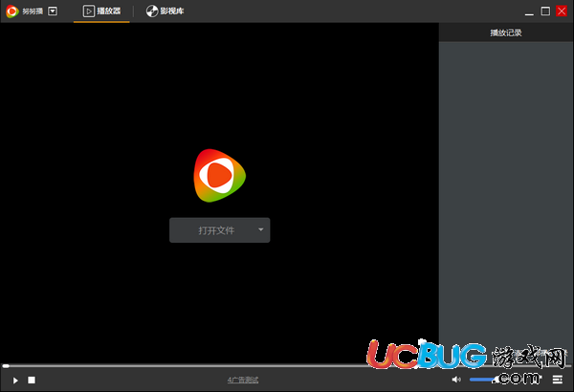Toggle the playlist panel icon
This screenshot has width=574, height=392.
click(x=558, y=380)
